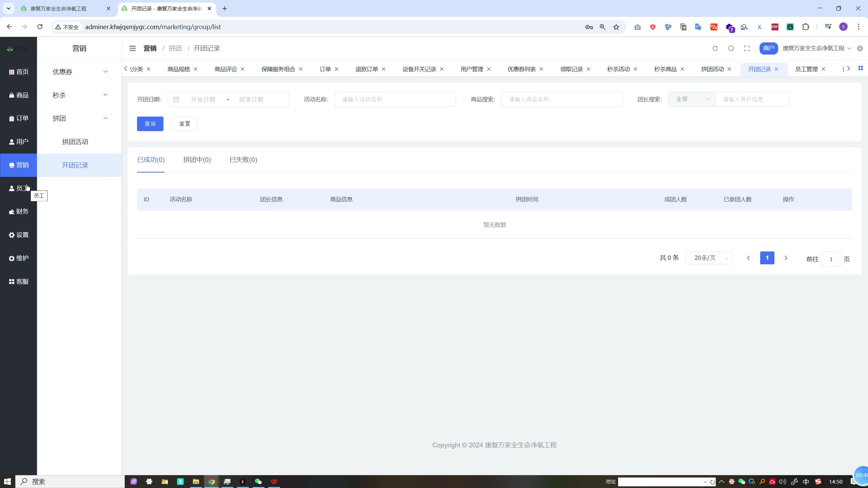Screen dimensions: 868x488
Task: Open 维护 section in sidebar
Action: pyautogui.click(x=19, y=258)
